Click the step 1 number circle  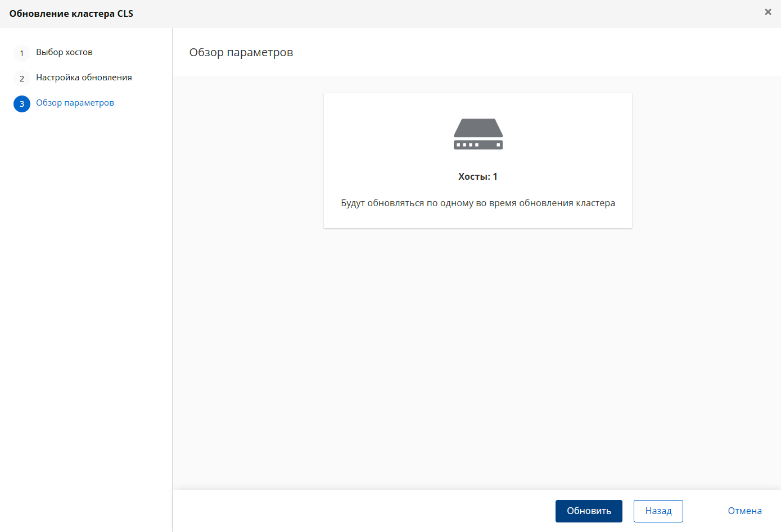pos(22,53)
